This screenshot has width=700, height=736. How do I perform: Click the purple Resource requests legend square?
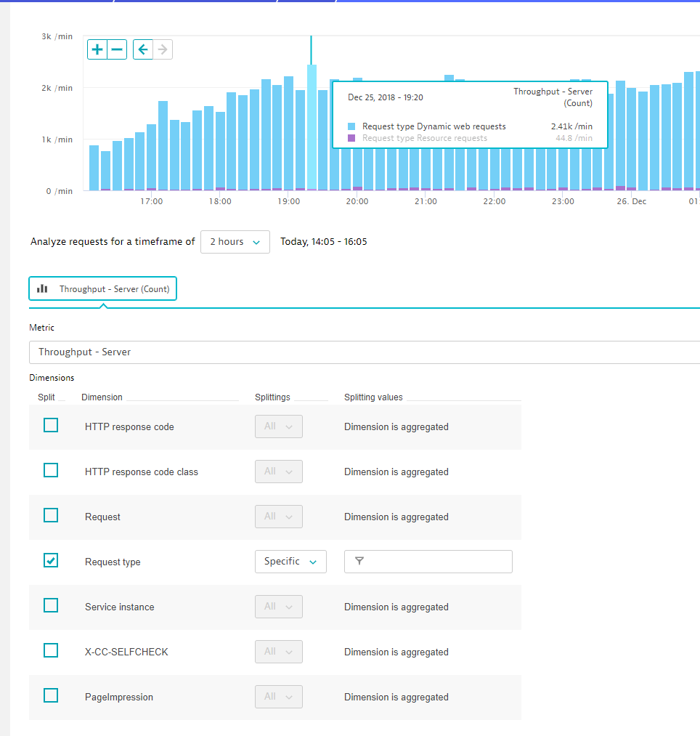352,138
